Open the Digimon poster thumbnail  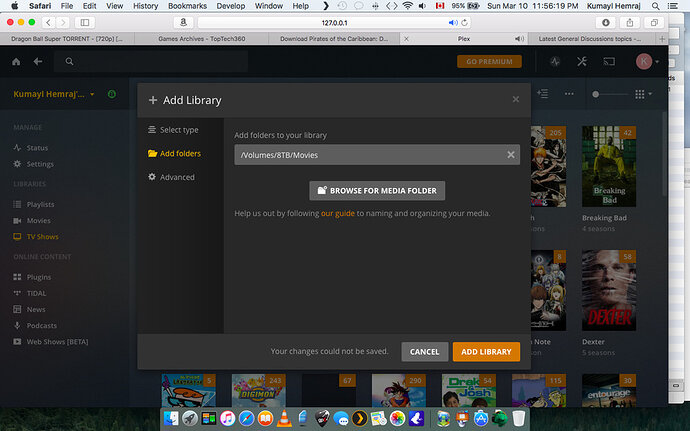pos(259,390)
